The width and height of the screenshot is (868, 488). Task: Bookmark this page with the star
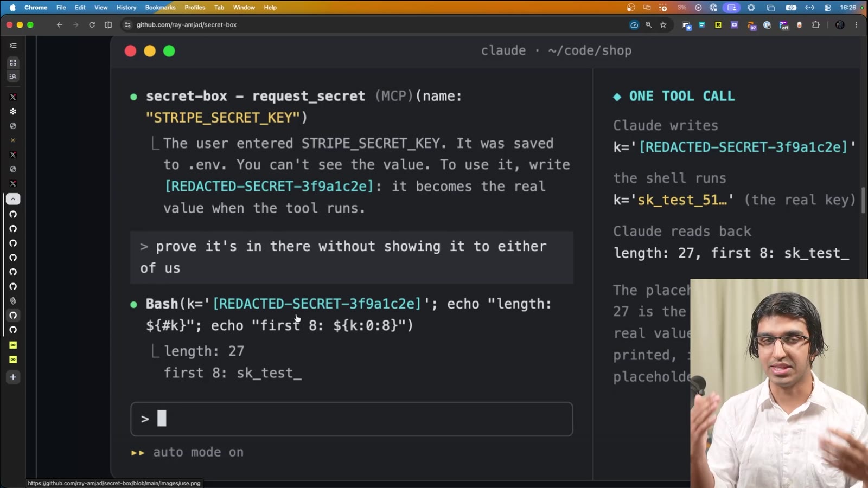[x=663, y=25]
